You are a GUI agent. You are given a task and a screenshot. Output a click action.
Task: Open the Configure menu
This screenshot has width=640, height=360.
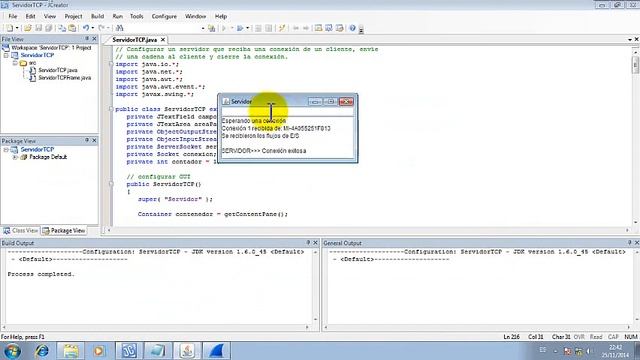tap(164, 16)
